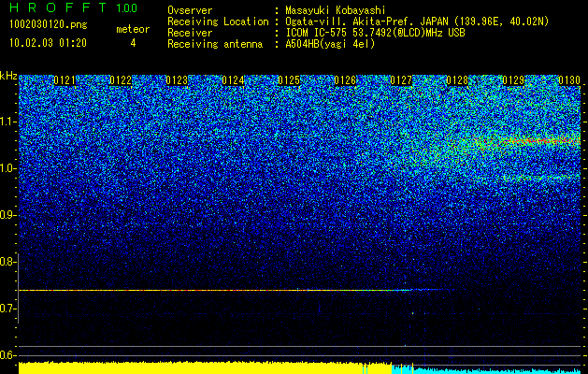Click the 0129 time marker

click(x=513, y=80)
